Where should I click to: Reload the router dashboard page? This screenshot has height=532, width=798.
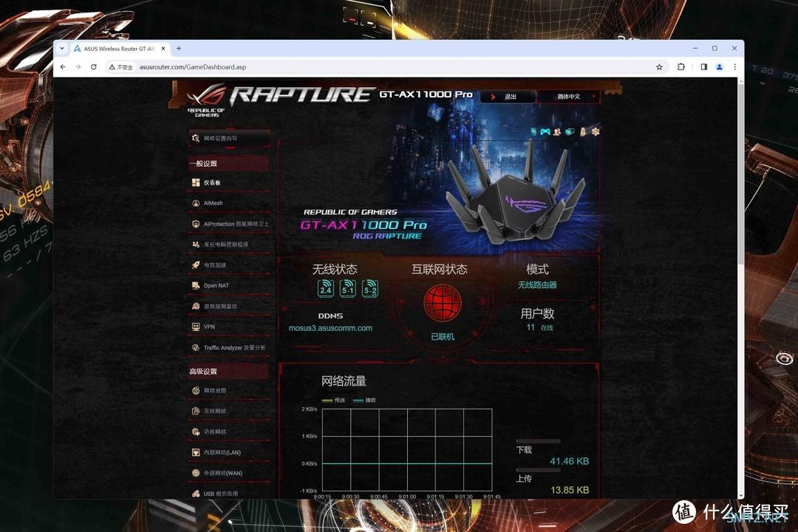click(x=94, y=66)
